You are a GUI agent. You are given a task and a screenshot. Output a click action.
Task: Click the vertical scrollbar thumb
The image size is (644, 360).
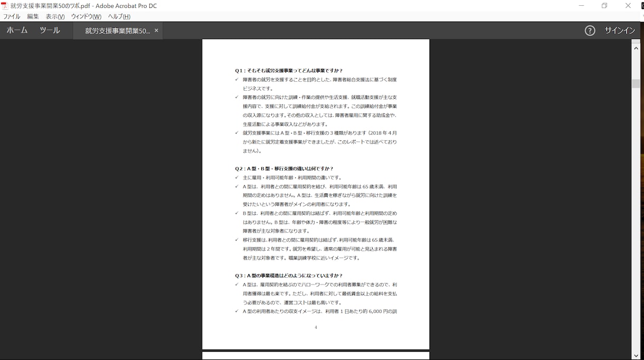(636, 83)
